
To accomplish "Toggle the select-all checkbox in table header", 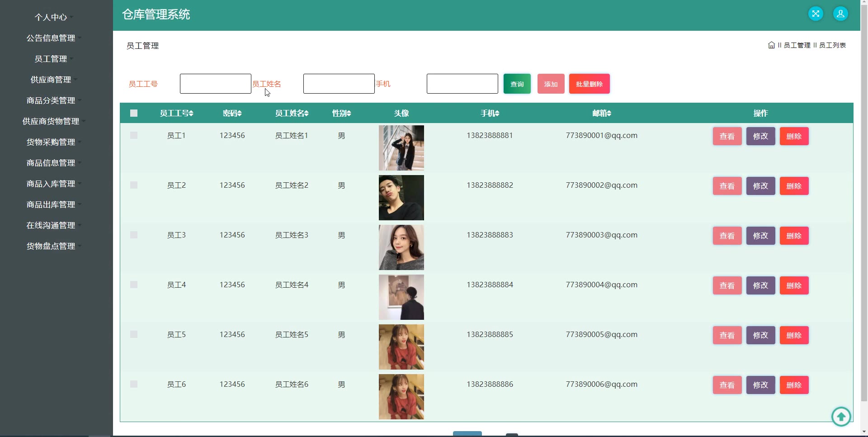I will 134,114.
